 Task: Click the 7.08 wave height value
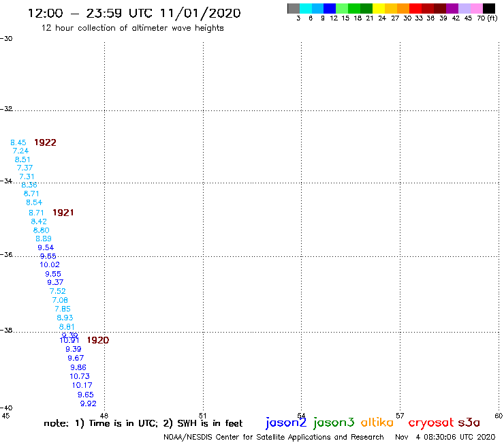click(60, 300)
